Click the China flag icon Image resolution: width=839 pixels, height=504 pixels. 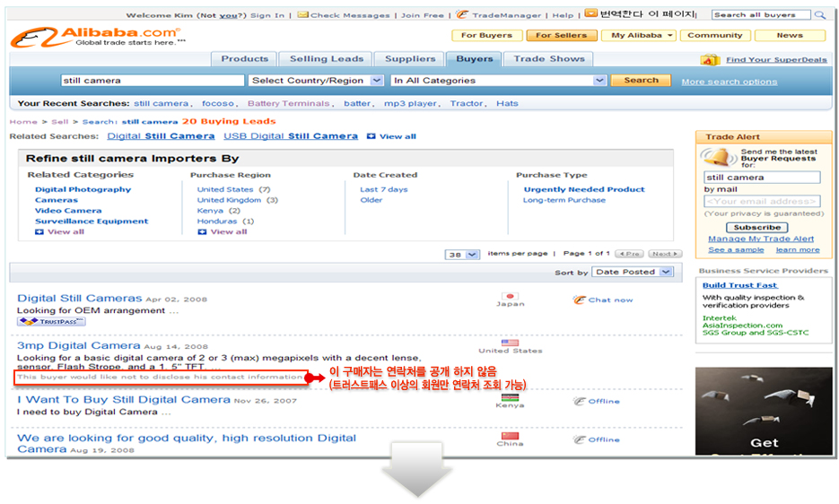510,436
